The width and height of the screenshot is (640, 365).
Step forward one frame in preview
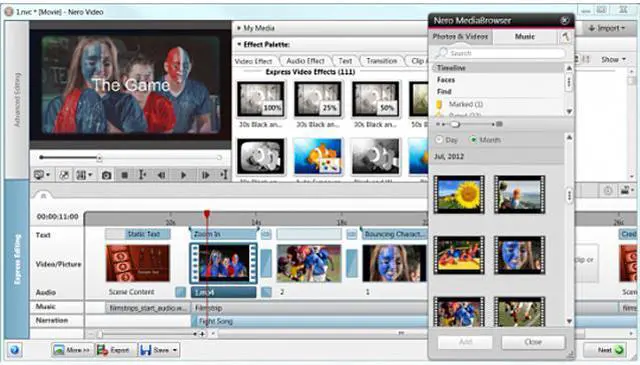point(205,175)
